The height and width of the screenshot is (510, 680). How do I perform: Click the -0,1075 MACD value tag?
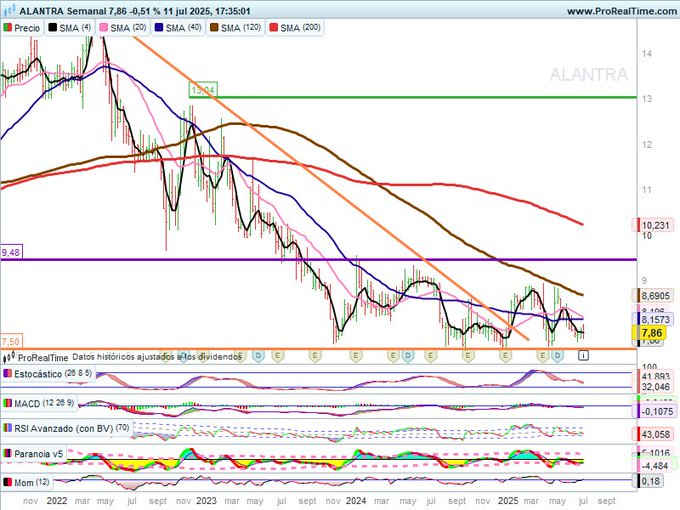coord(655,411)
